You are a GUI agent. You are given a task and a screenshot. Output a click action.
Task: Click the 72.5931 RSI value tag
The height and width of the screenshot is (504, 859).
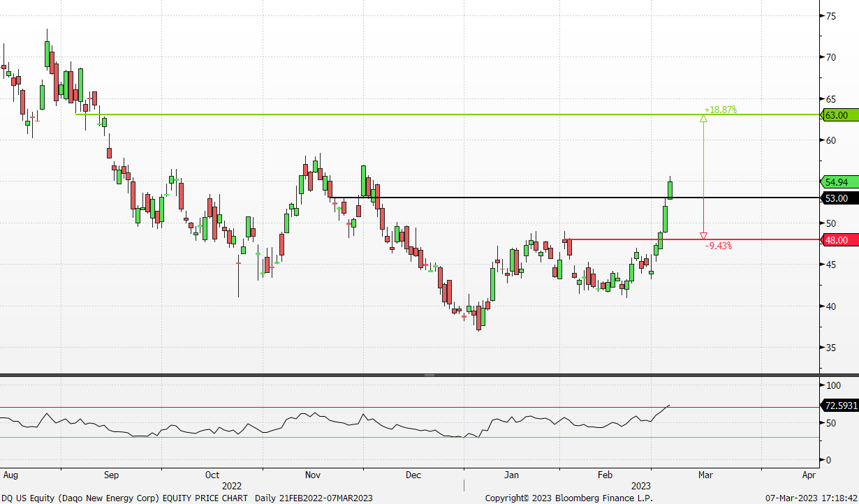(839, 405)
